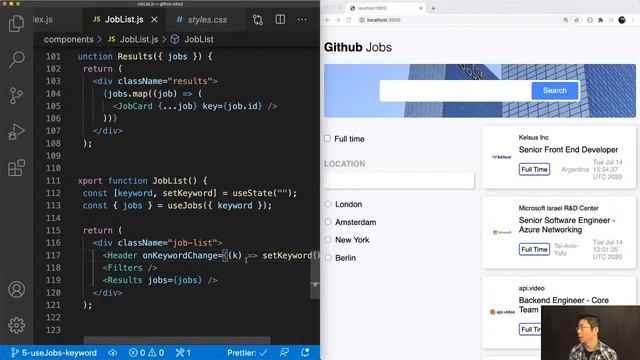Split the editor to the right
This screenshot has height=360, width=640.
[280, 20]
